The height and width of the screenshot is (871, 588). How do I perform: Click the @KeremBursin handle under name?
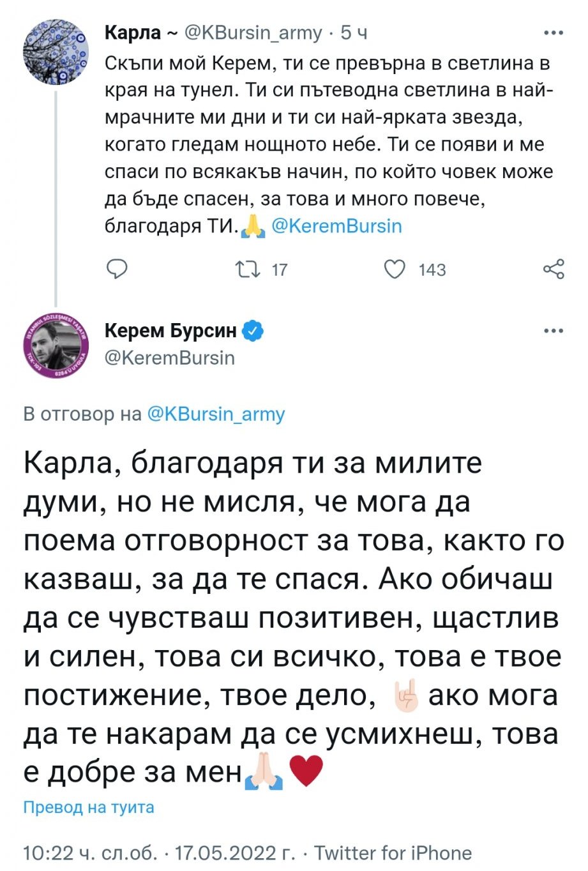(x=169, y=358)
